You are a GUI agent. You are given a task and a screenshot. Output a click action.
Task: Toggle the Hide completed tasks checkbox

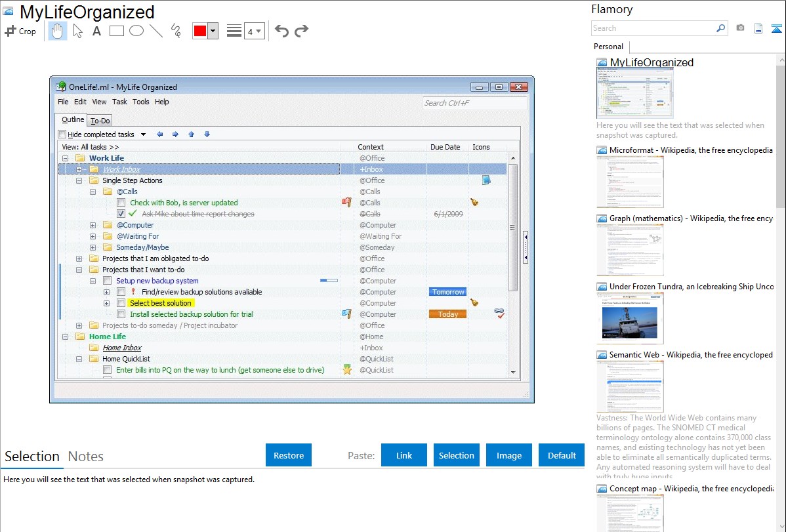coord(62,134)
